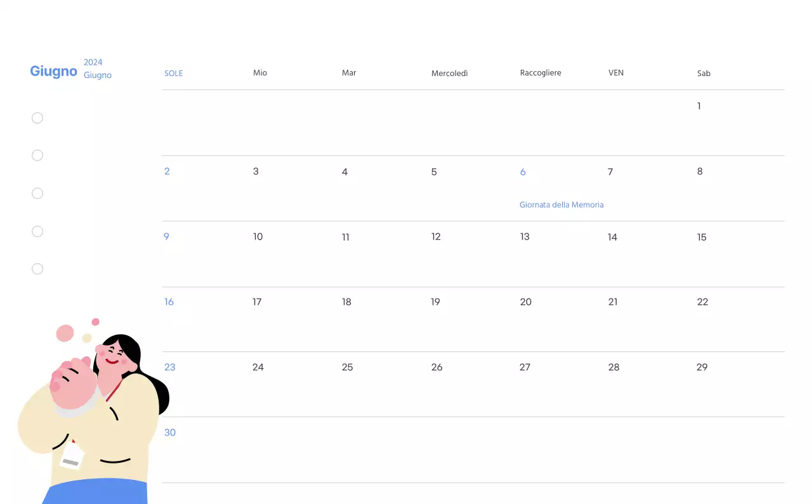
Task: Select the third circle marker in the sidebar
Action: tap(37, 193)
